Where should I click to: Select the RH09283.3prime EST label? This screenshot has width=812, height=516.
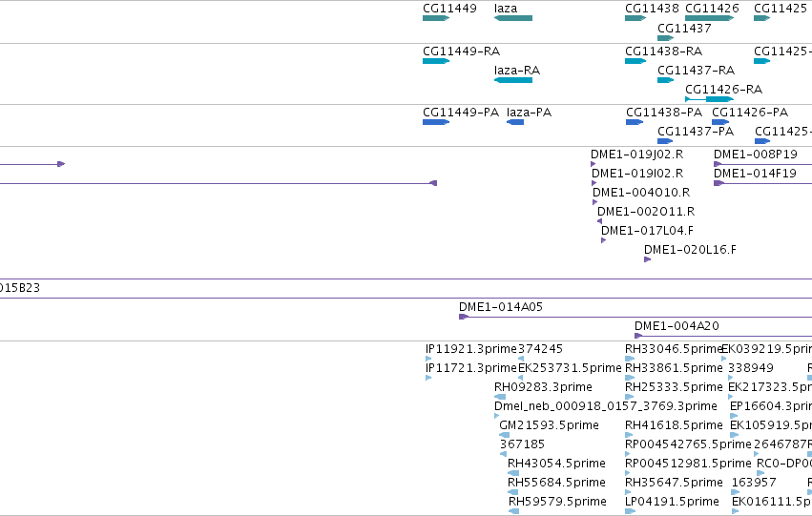click(543, 387)
